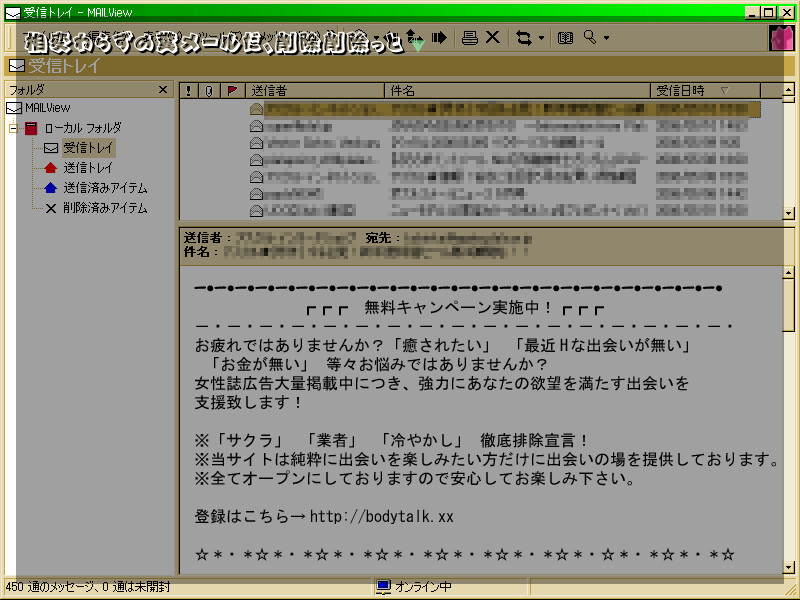Viewport: 800px width, 600px height.
Task: Click the online status monitor icon
Action: (383, 587)
